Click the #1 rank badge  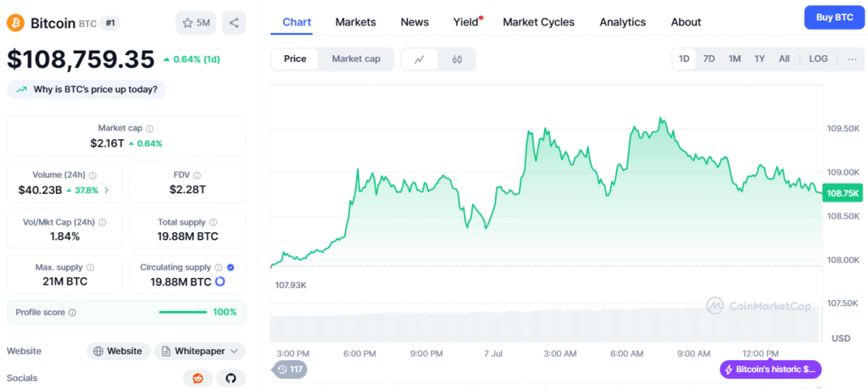pos(109,23)
